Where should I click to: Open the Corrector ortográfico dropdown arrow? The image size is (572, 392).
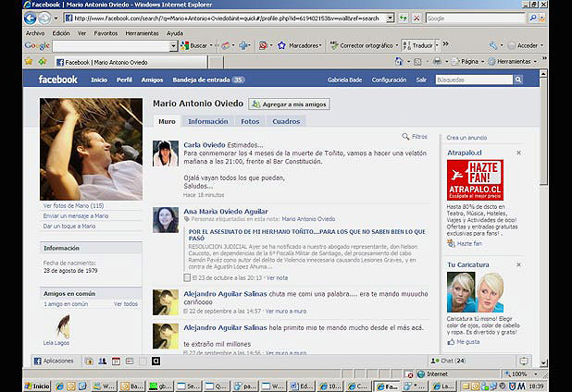pos(397,45)
